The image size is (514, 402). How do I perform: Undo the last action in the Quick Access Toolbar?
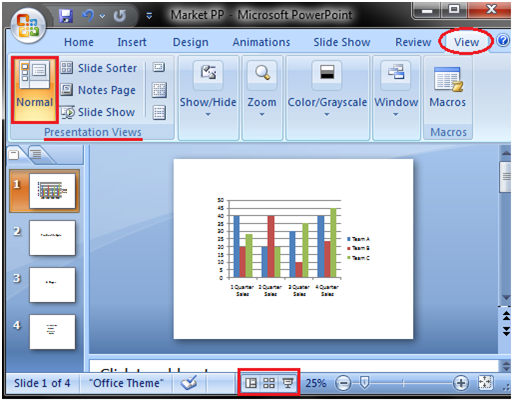88,15
